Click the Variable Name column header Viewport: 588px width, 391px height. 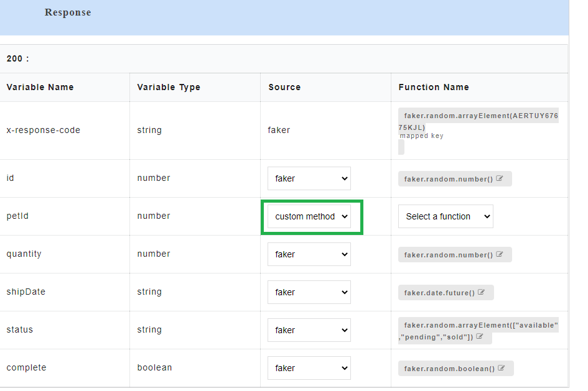40,87
